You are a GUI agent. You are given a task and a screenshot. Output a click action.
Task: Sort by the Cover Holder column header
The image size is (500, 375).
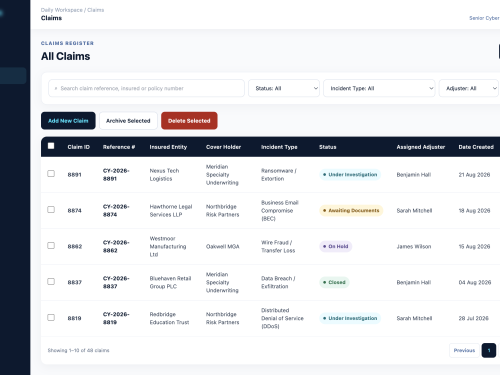pos(223,147)
